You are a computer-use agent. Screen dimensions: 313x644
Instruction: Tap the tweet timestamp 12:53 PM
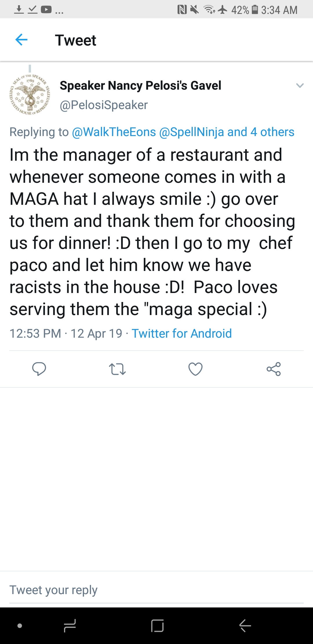pos(35,334)
